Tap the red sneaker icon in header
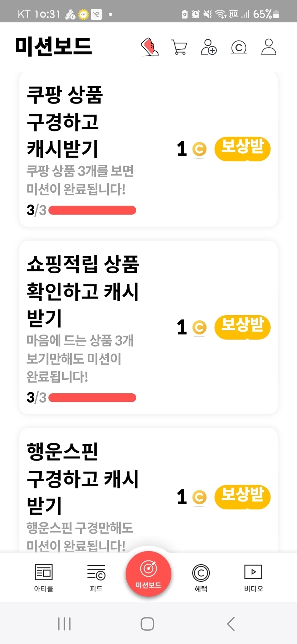 coord(150,47)
